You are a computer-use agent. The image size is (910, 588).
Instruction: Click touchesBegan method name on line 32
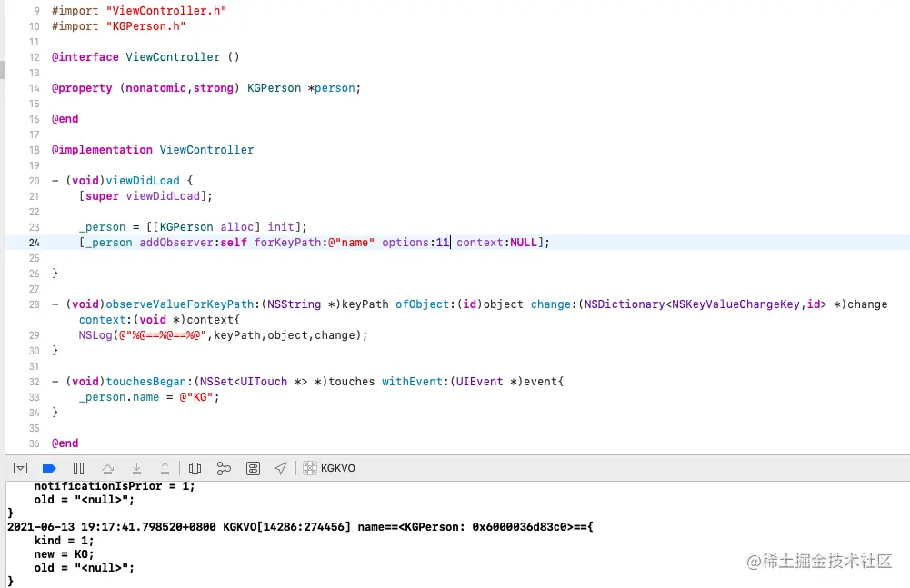145,382
